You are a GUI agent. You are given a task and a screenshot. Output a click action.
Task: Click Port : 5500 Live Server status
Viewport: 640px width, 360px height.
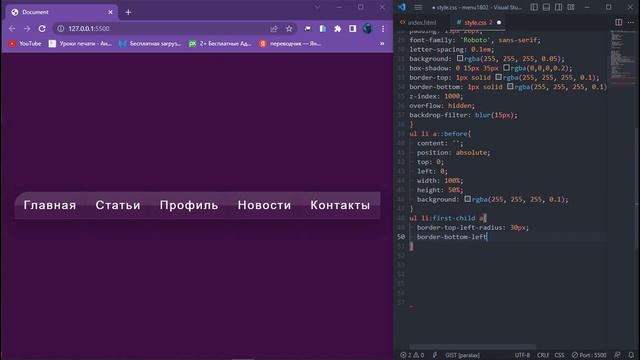[589, 355]
